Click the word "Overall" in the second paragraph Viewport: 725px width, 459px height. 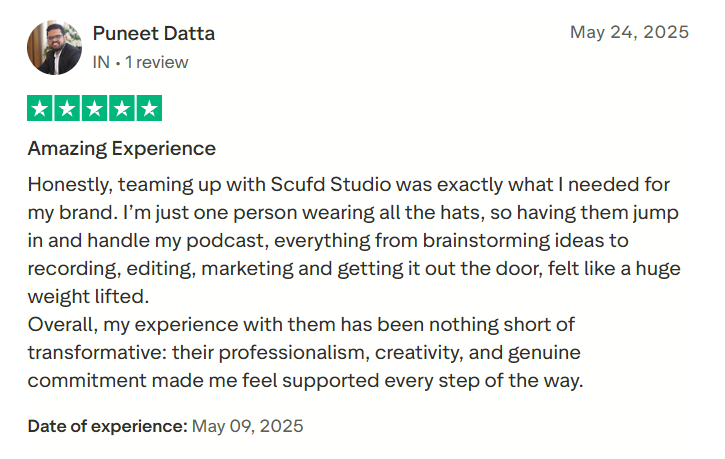pos(59,325)
